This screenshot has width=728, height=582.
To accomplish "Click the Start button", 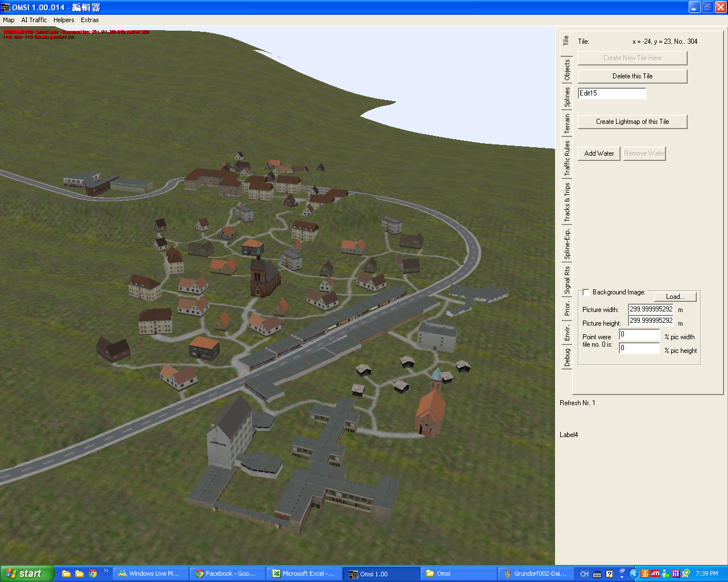I will coord(27,573).
